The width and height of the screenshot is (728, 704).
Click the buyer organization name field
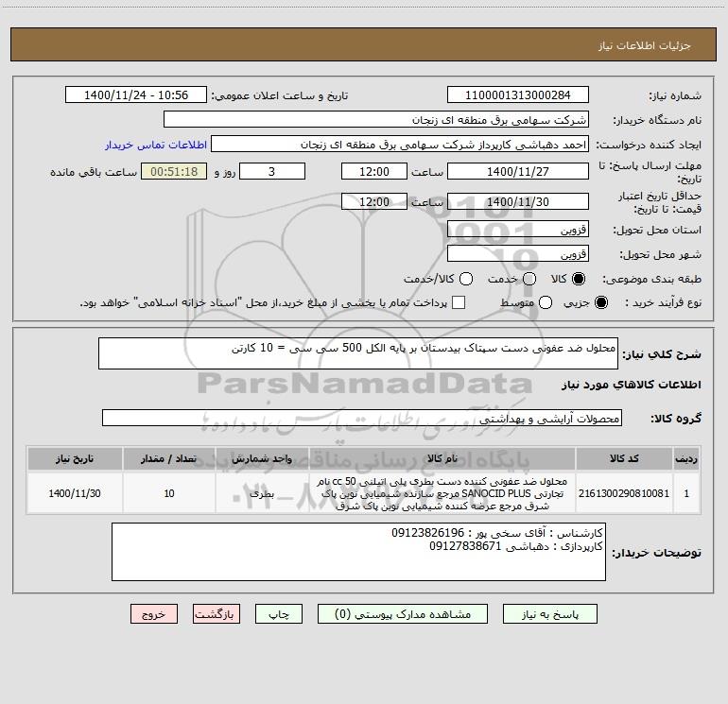[376, 120]
